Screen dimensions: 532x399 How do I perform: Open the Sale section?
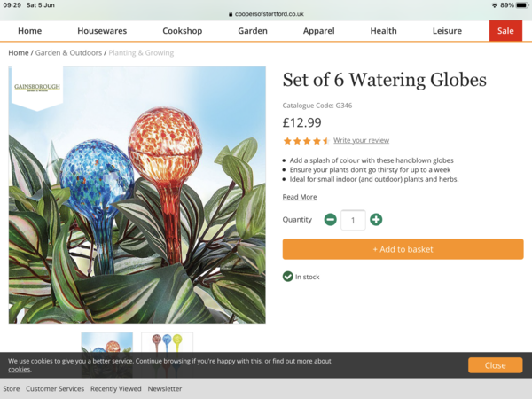pos(505,31)
